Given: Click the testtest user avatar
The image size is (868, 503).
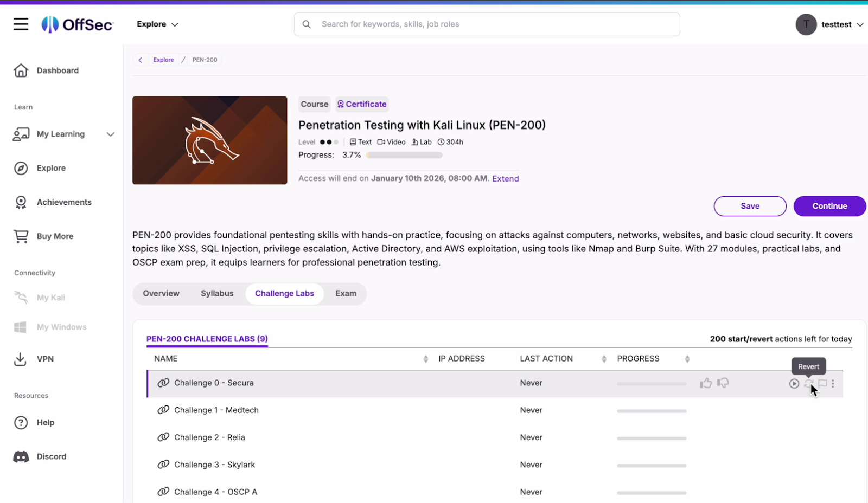Looking at the screenshot, I should click(806, 24).
